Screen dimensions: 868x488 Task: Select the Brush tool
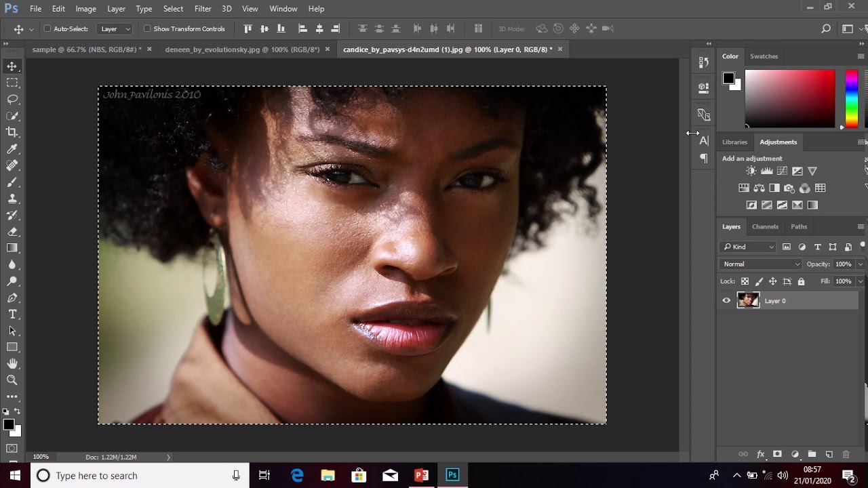12,182
